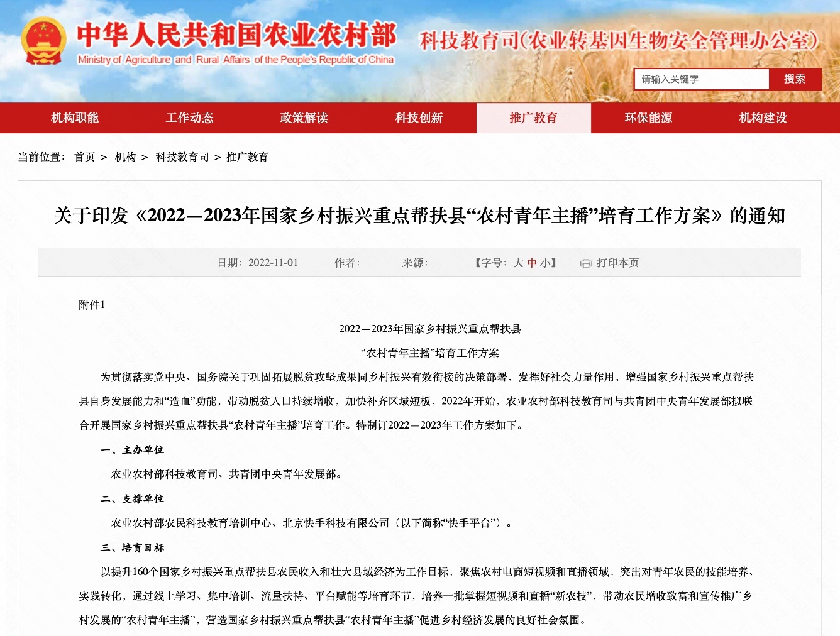Click the keyword search input field
Image resolution: width=840 pixels, height=636 pixels.
[x=701, y=79]
